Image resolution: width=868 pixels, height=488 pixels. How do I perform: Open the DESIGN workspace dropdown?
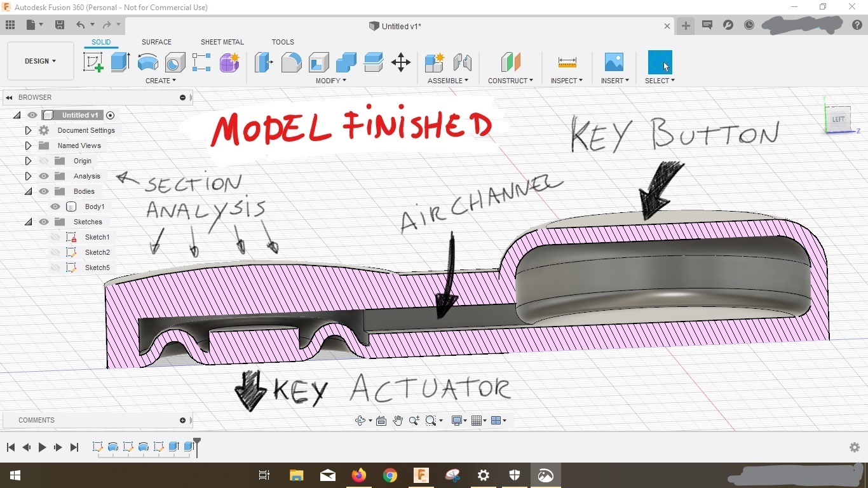40,61
